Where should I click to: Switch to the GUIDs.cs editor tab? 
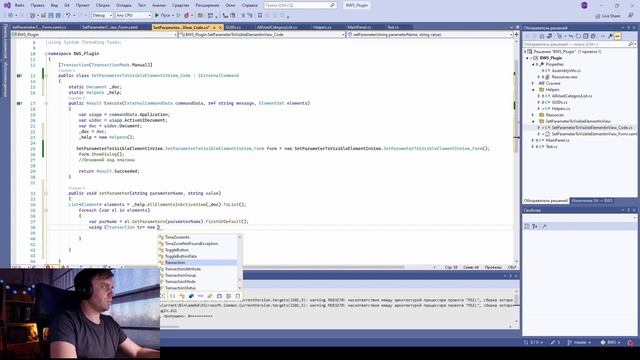[x=233, y=27]
